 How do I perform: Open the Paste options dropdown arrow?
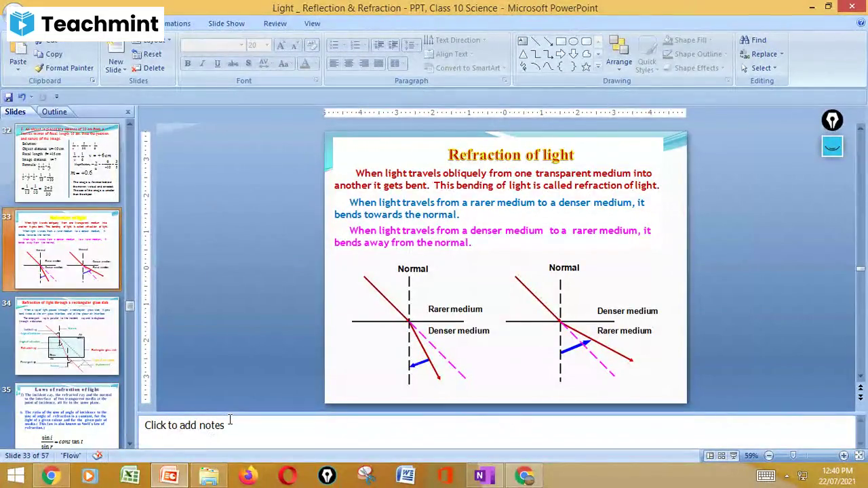18,70
